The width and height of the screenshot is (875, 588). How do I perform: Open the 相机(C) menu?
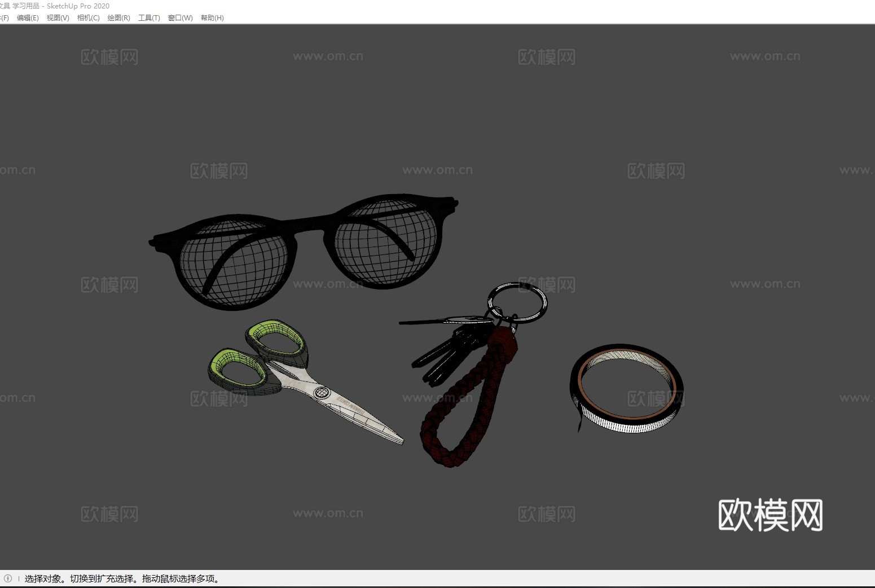pos(89,18)
